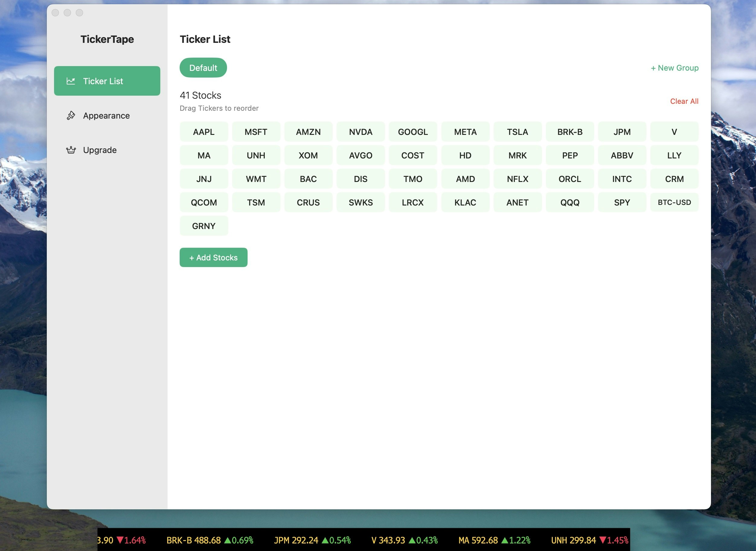Choose the NVDA ticker chip
The height and width of the screenshot is (551, 756).
click(361, 132)
